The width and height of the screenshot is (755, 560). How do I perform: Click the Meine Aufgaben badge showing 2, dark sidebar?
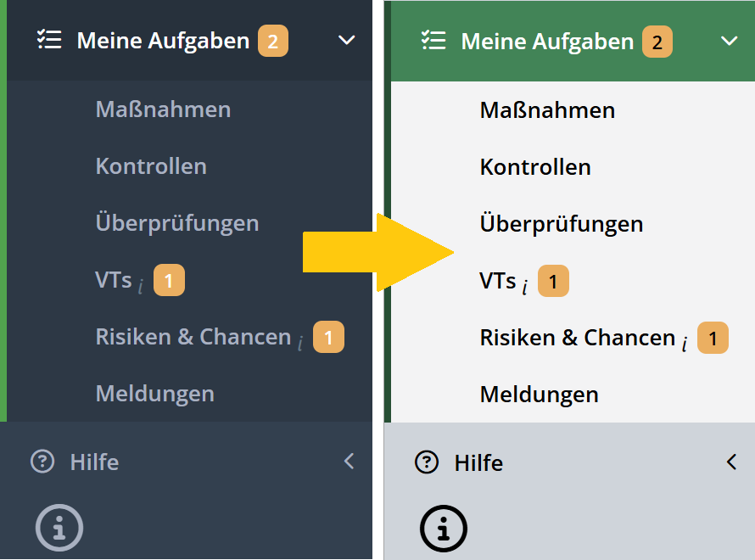273,41
